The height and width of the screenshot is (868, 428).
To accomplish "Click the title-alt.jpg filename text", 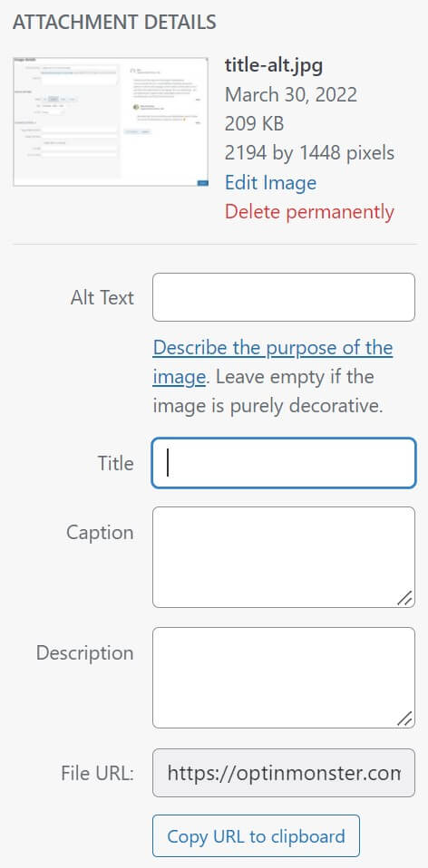I will pyautogui.click(x=274, y=65).
